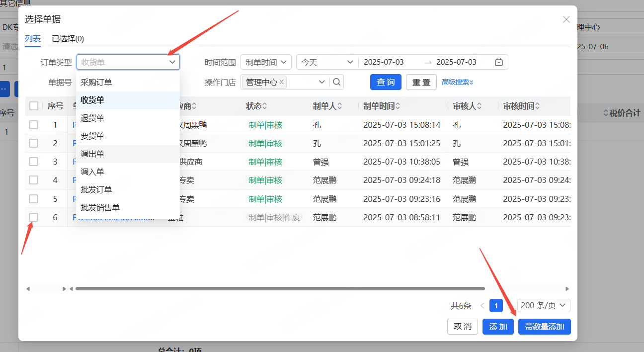The image size is (644, 352).
Task: Collapse the 订单类型 dropdown via its chevron
Action: [172, 62]
